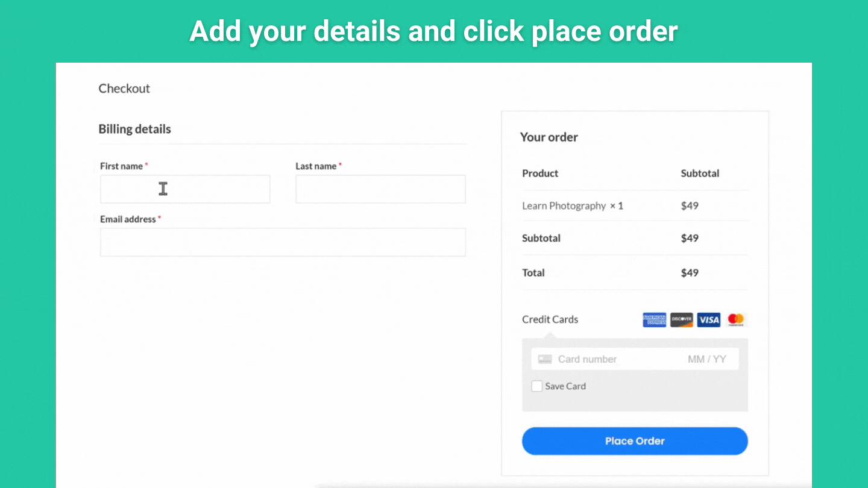The image size is (868, 488).
Task: Click the Discover card icon
Action: [682, 320]
